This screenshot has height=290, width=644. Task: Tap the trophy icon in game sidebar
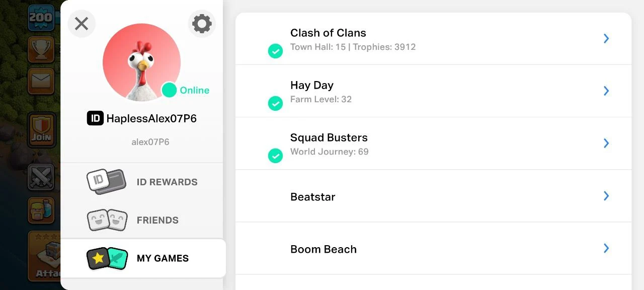coord(41,49)
